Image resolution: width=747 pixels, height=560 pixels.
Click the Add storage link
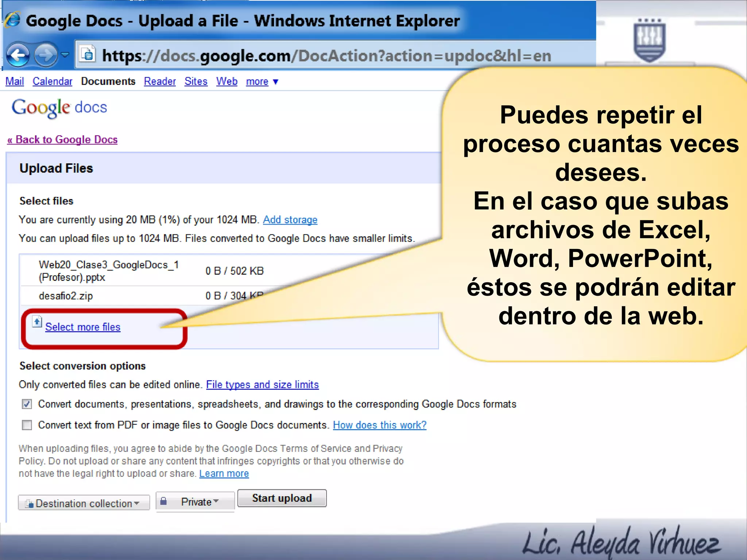coord(290,220)
